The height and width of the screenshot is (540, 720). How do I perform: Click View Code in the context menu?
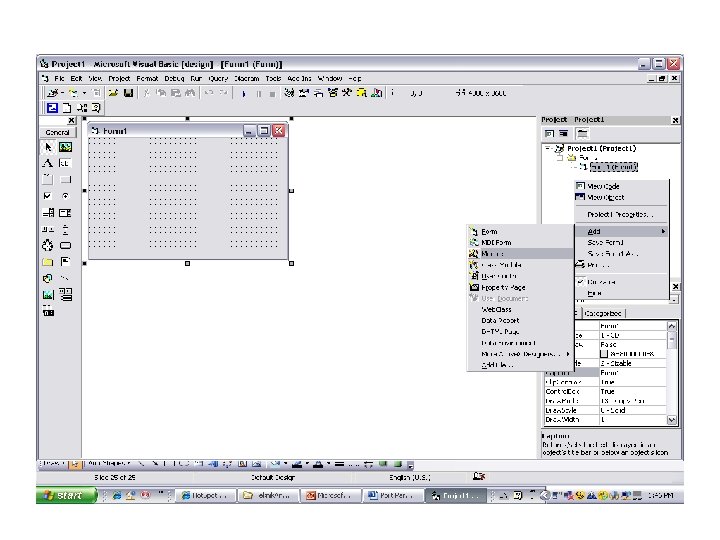tap(621, 186)
